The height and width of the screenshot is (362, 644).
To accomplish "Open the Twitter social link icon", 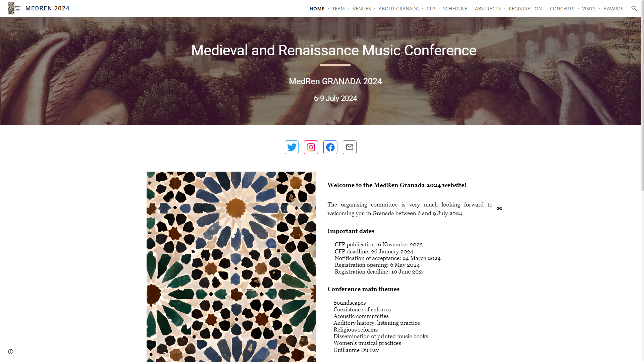I will point(291,147).
